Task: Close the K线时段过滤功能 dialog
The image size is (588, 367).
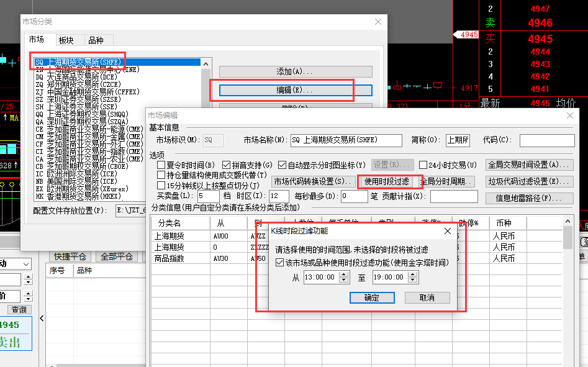Action: 448,231
